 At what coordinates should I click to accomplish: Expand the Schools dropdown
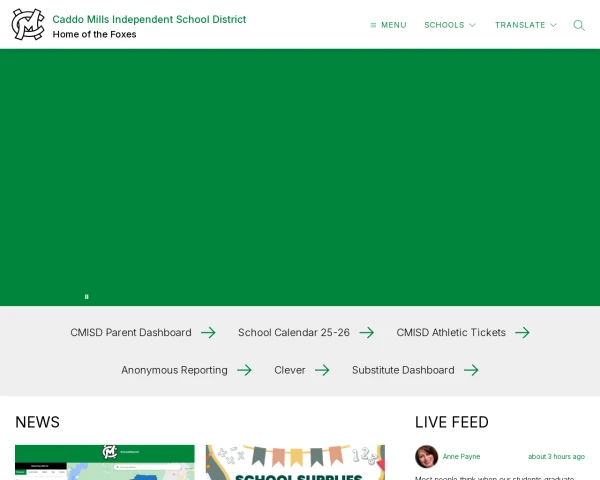pos(450,25)
